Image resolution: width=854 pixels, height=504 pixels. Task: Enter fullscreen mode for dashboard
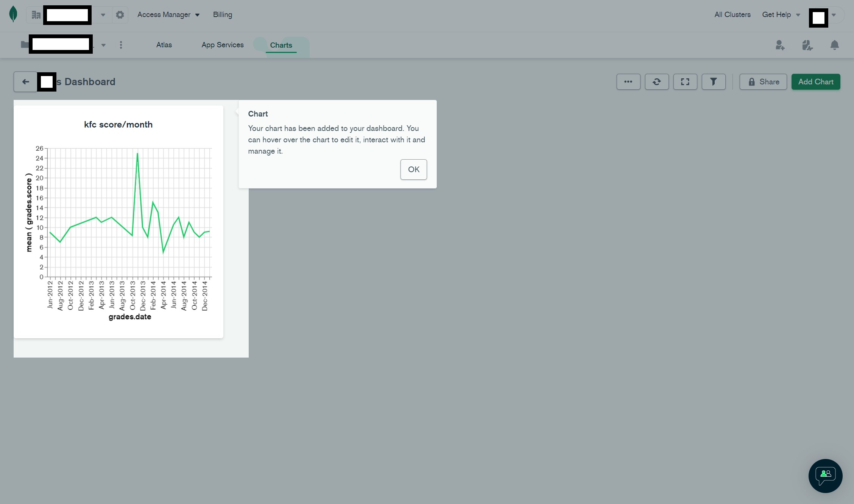(685, 82)
